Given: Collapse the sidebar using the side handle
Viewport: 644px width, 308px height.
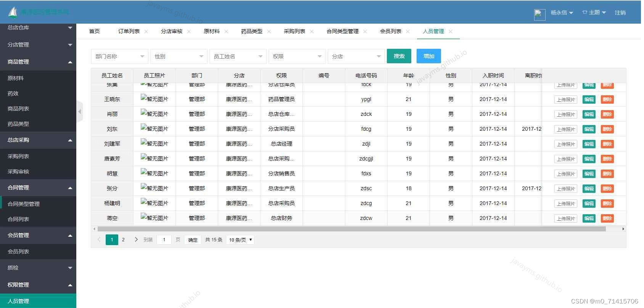Looking at the screenshot, I should tap(79, 111).
